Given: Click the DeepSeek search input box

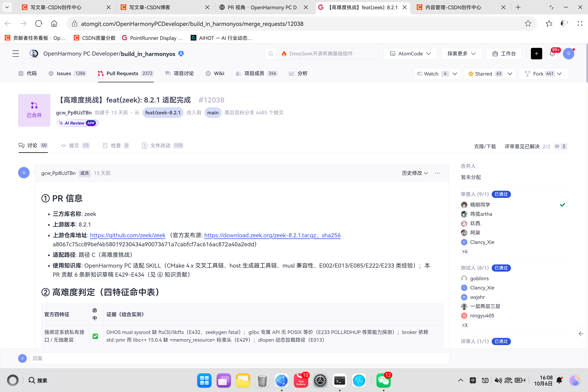Looking at the screenshot, I should click(328, 54).
